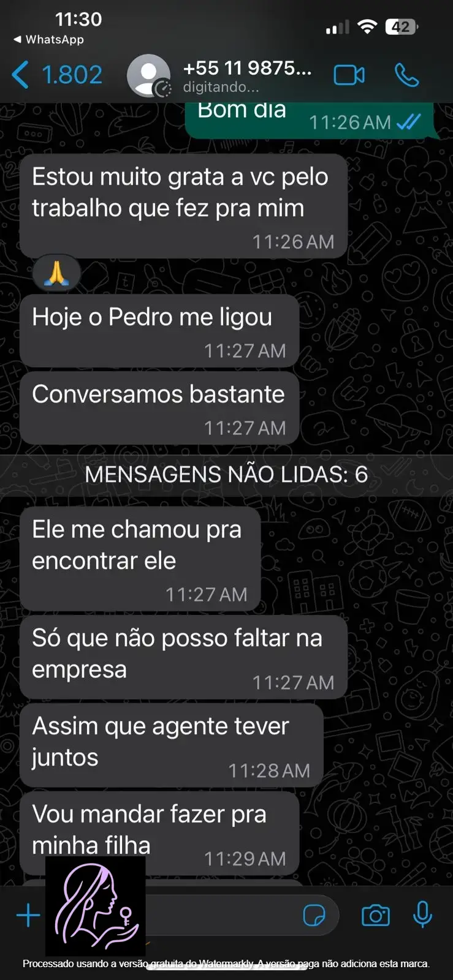Return to WhatsApp via status bar breadcrumb
453x980 pixels.
(x=48, y=39)
